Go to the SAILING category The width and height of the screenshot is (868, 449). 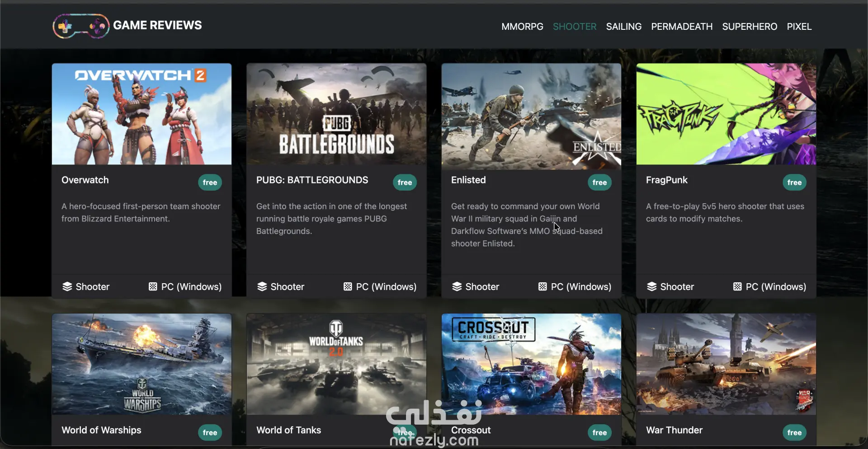coord(624,27)
